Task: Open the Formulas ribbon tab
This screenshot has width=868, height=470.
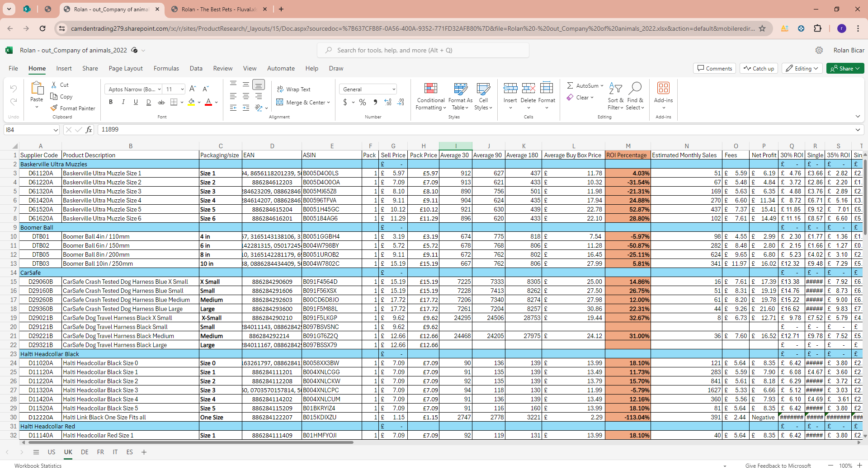Action: 166,68
